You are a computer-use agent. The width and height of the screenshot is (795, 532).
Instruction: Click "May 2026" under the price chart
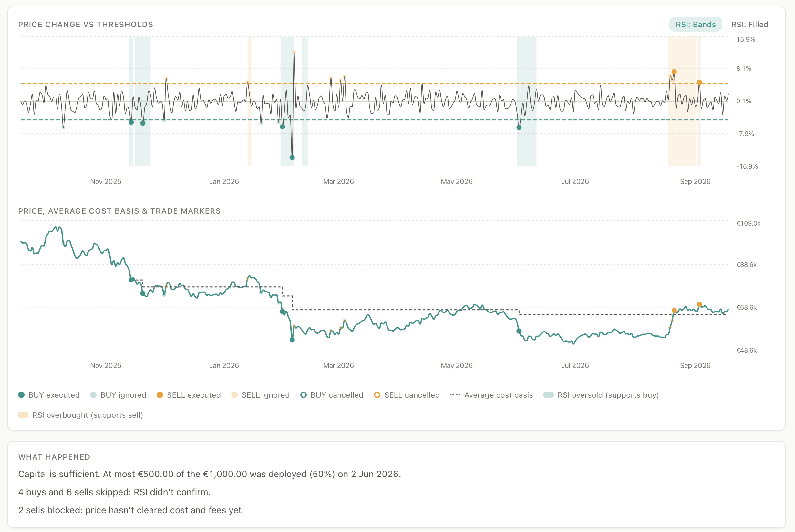click(x=457, y=365)
